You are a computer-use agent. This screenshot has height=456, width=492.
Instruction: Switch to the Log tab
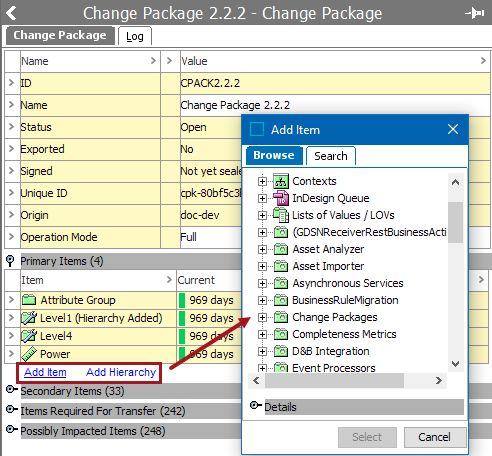point(135,36)
